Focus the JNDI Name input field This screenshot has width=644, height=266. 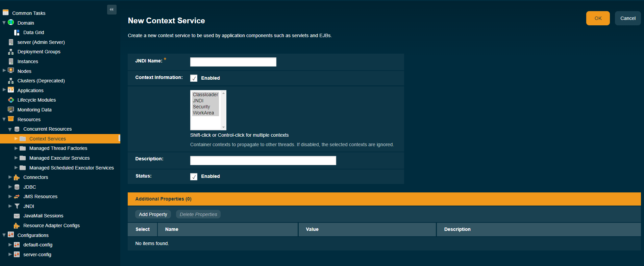(x=233, y=62)
